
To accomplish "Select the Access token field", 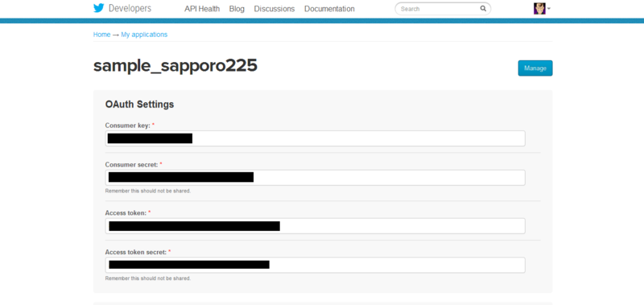I will click(315, 226).
